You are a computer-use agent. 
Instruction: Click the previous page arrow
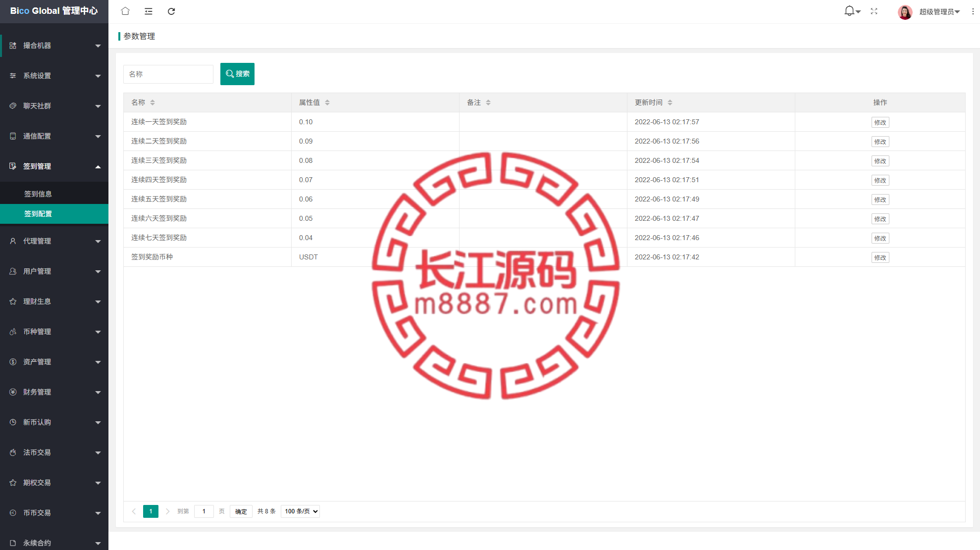click(134, 511)
